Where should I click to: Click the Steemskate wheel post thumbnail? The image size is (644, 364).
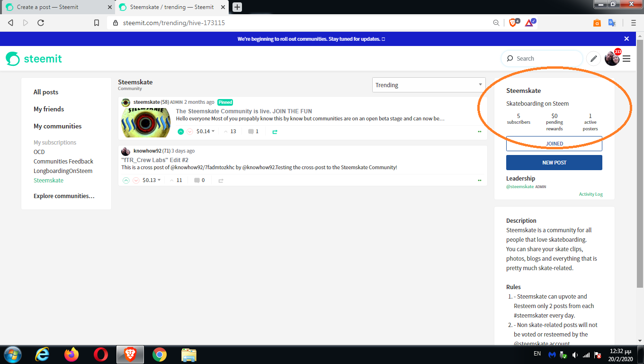pyautogui.click(x=146, y=123)
